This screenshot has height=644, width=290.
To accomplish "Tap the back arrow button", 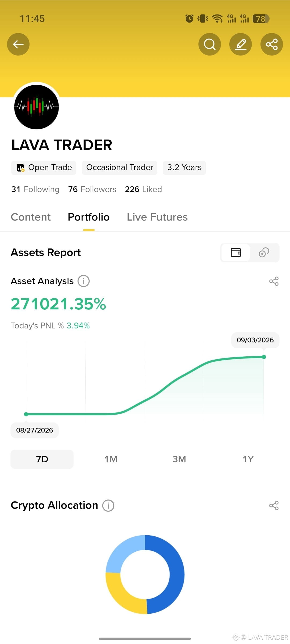I will point(18,44).
